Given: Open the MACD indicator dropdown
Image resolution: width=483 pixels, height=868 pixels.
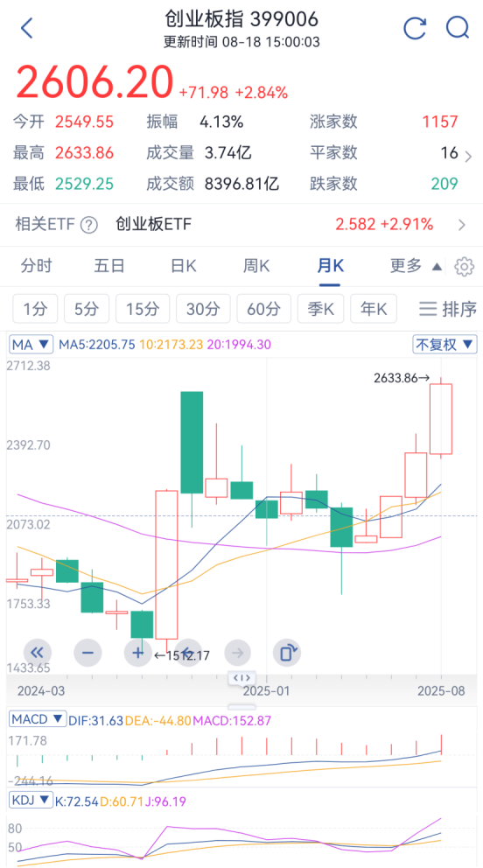Looking at the screenshot, I should click(38, 720).
